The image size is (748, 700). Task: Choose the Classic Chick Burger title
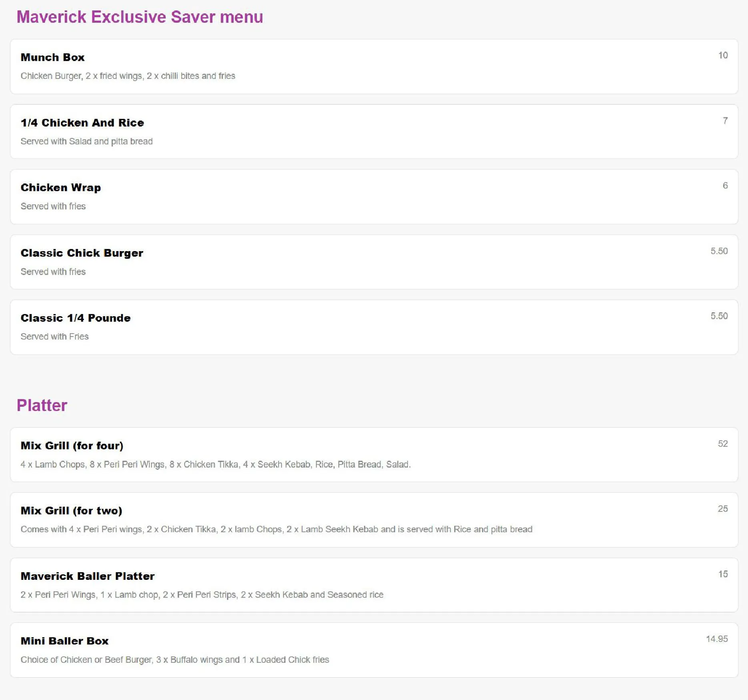coord(82,253)
